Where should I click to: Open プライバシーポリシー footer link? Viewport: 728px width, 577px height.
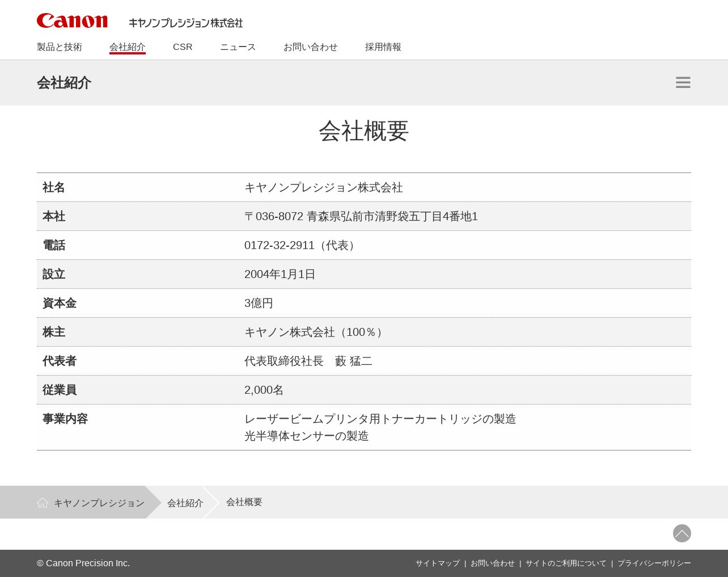pyautogui.click(x=654, y=563)
